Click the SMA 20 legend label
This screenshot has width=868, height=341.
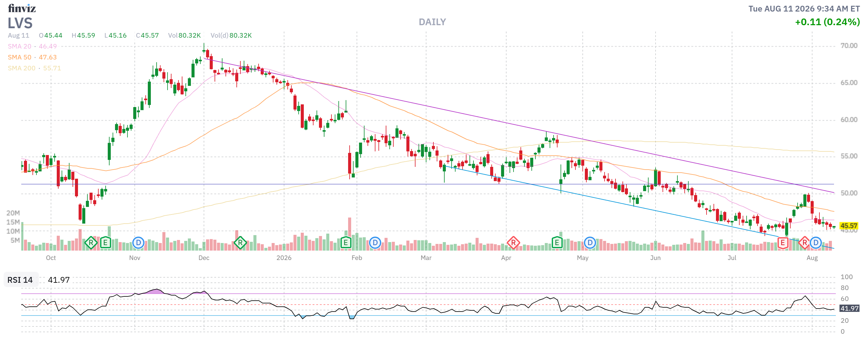(x=19, y=46)
